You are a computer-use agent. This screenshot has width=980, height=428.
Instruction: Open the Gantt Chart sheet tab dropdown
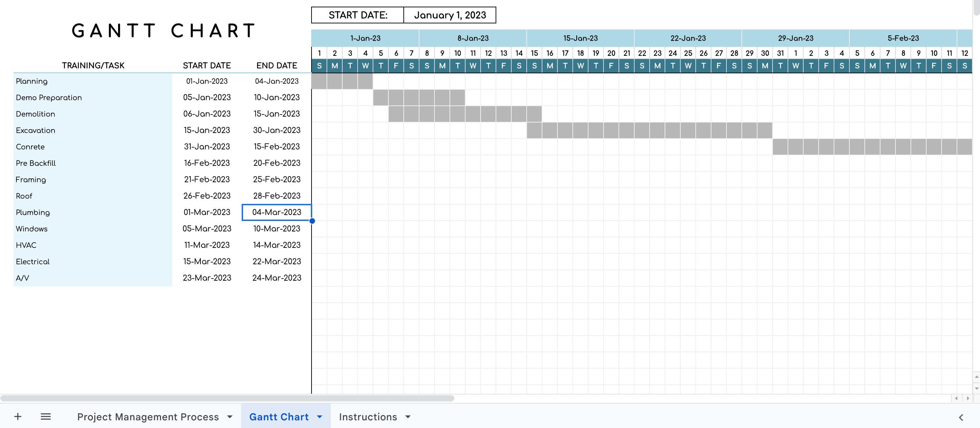click(319, 416)
